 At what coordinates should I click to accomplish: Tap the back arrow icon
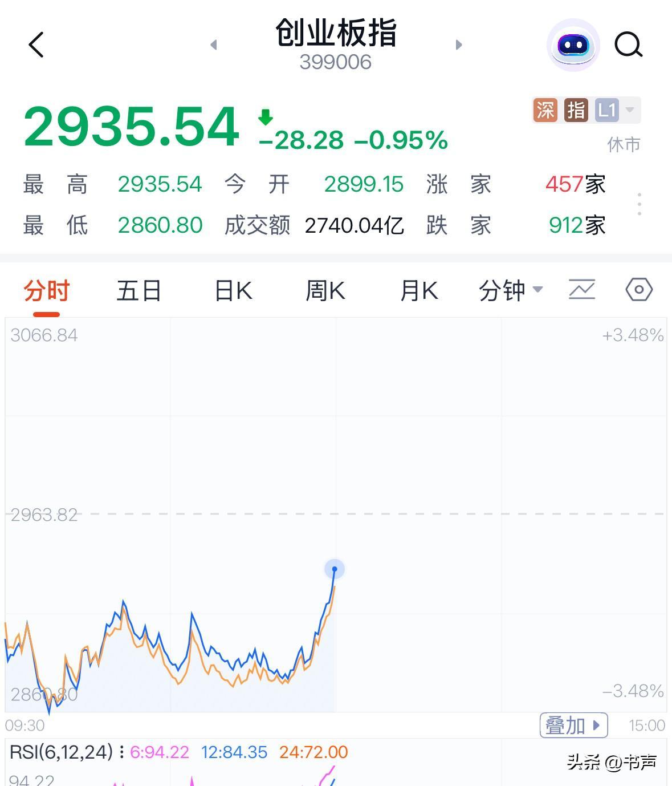(36, 44)
